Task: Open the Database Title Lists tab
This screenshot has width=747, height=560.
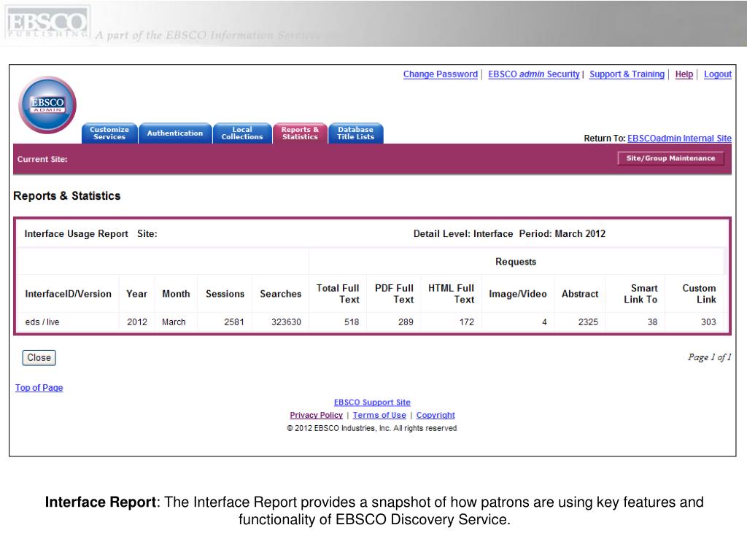Action: pos(355,133)
